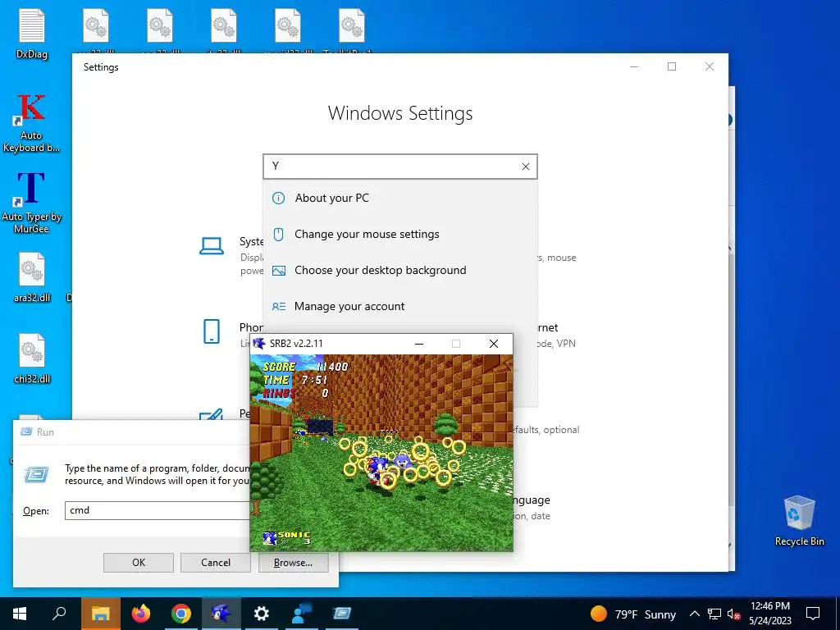This screenshot has width=840, height=630.
Task: Close the SRB2 v2.2.11 window
Action: pyautogui.click(x=494, y=344)
